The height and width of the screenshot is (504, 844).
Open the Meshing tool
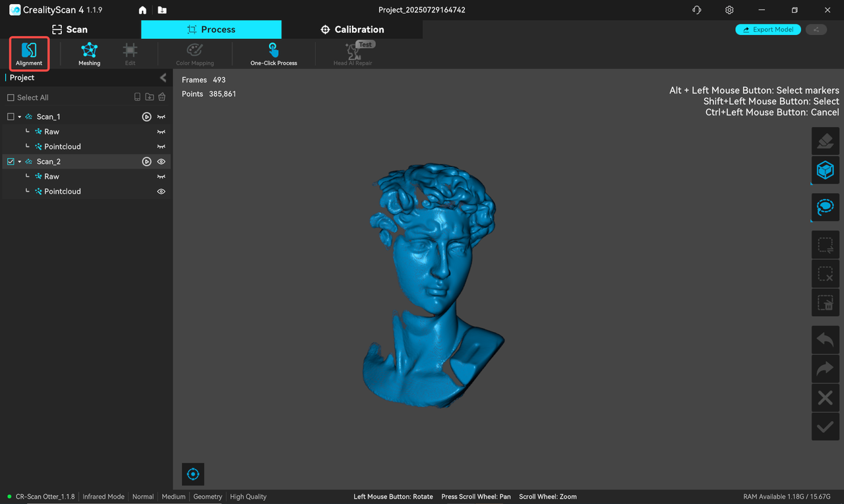pyautogui.click(x=89, y=53)
